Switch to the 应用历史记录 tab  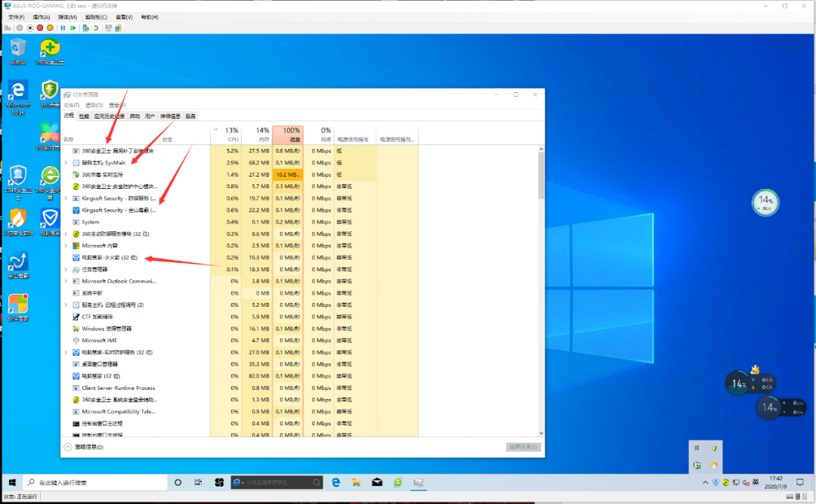coord(110,116)
